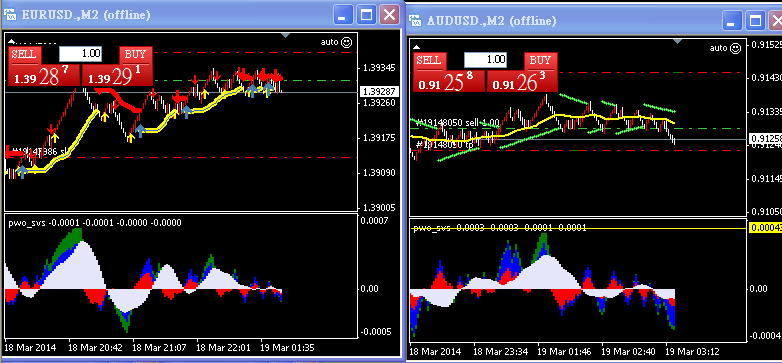Viewport: 782px width, 363px height.
Task: Click the yellow 0.00043 indicator level label
Action: pyautogui.click(x=766, y=228)
